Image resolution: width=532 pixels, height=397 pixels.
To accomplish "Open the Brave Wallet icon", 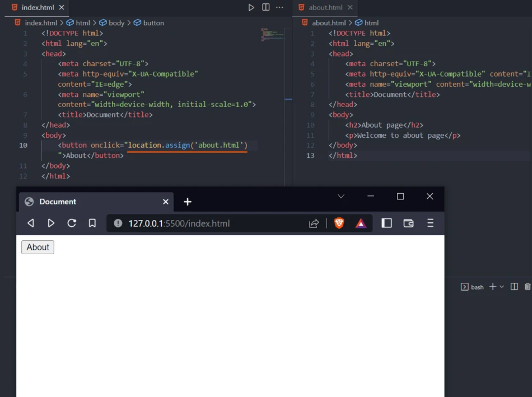I will pyautogui.click(x=408, y=223).
